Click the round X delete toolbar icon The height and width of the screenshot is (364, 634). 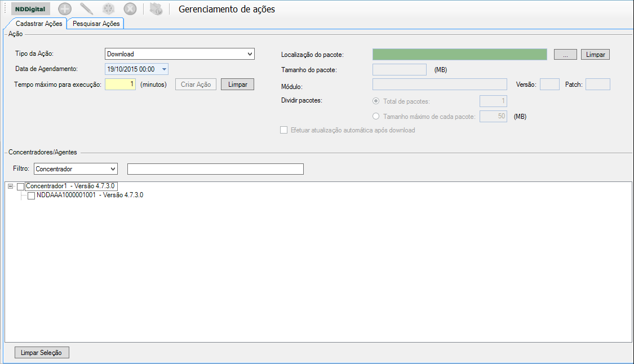click(130, 9)
